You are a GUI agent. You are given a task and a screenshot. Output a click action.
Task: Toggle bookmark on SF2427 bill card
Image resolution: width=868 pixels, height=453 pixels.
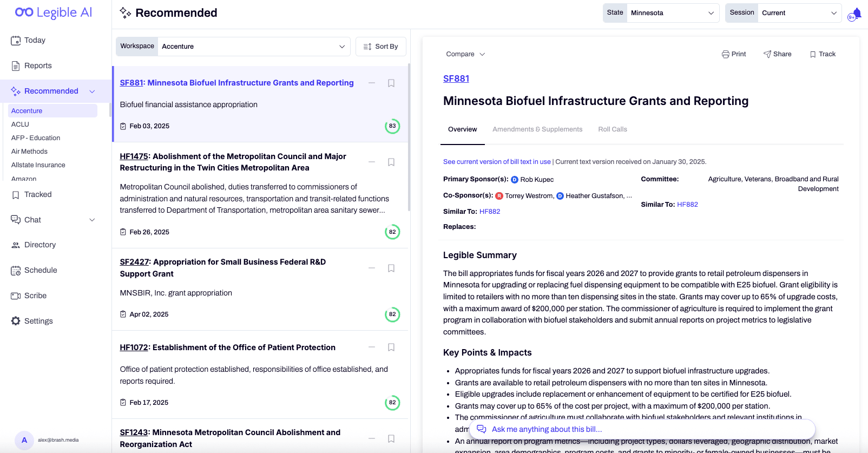(x=391, y=268)
